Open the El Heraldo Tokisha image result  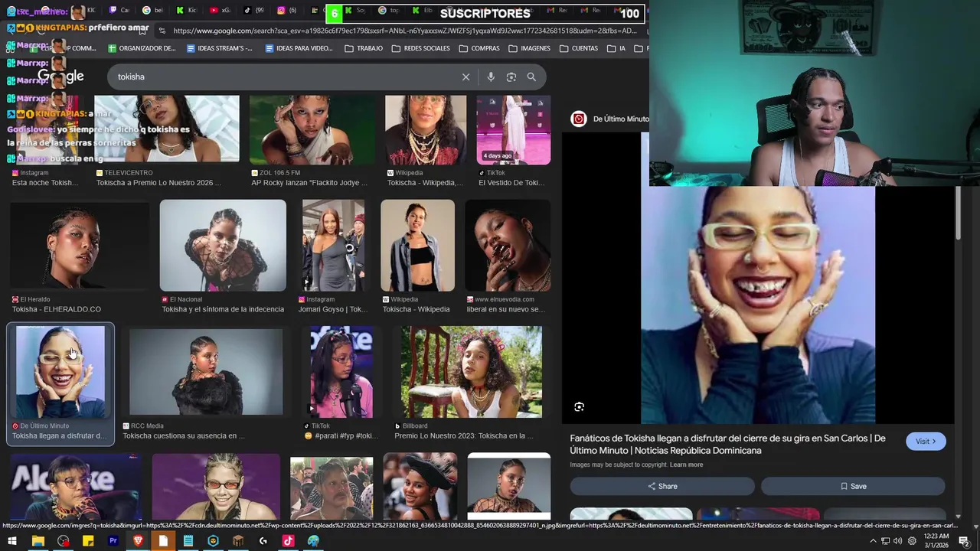point(80,246)
